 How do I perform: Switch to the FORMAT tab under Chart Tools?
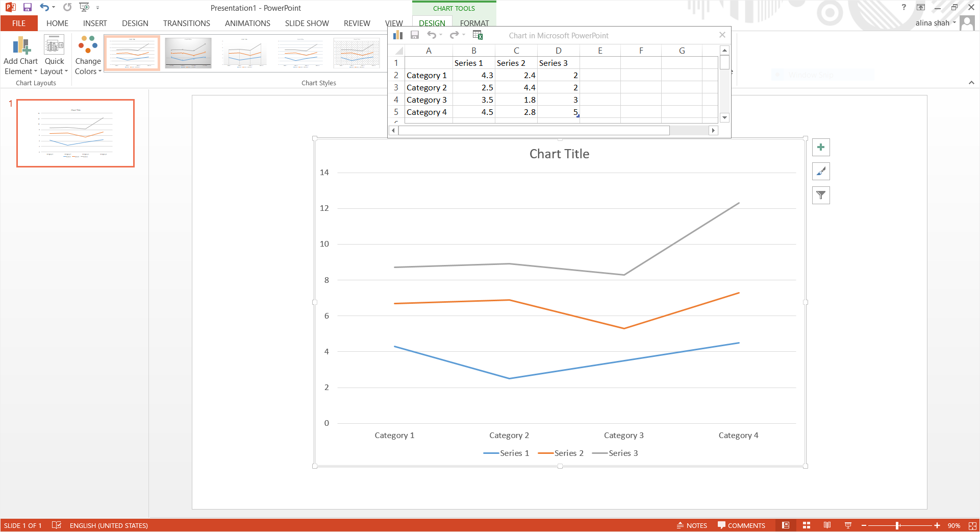(x=474, y=23)
